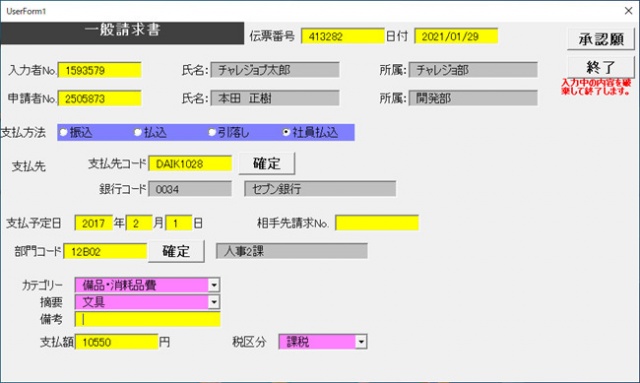
Task: Focus the 伝票番号 input field
Action: tap(342, 36)
